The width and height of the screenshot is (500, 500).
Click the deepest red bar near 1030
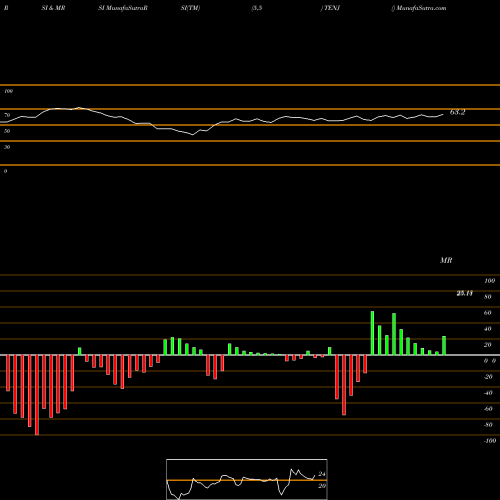pyautogui.click(x=344, y=385)
